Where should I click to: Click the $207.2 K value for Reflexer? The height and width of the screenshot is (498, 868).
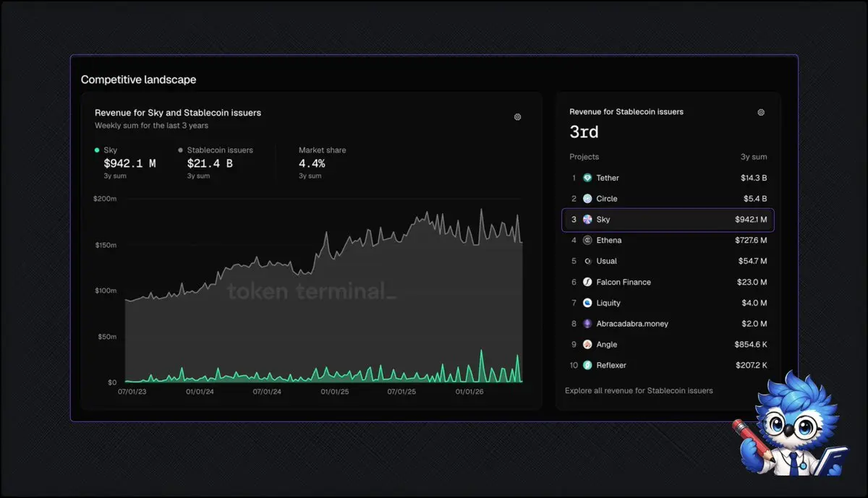coord(752,365)
